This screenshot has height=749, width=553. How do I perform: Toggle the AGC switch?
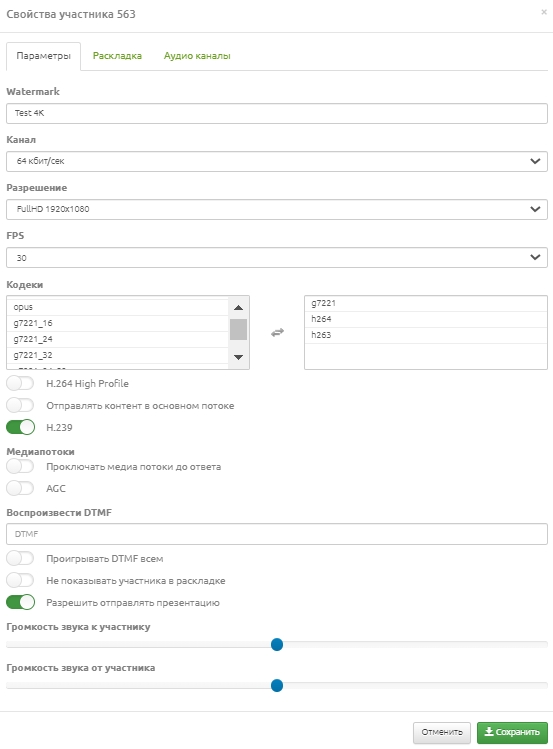pos(21,488)
